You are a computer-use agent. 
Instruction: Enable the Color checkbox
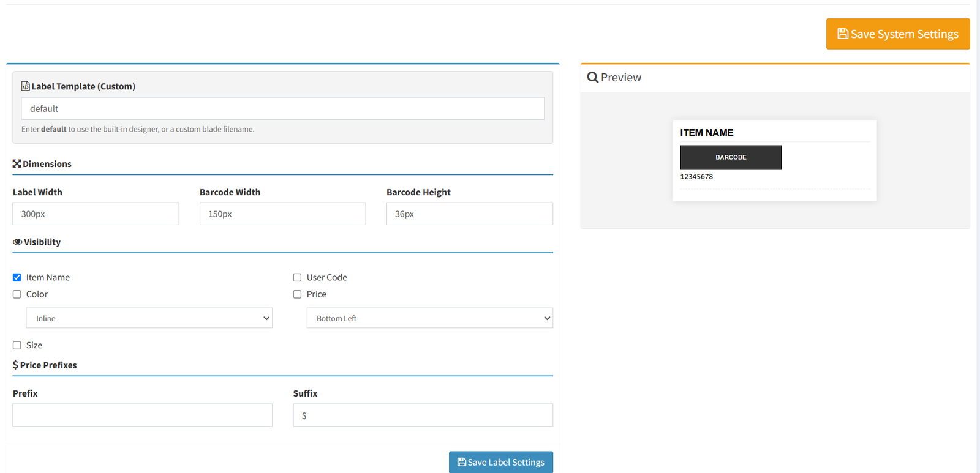[x=17, y=294]
